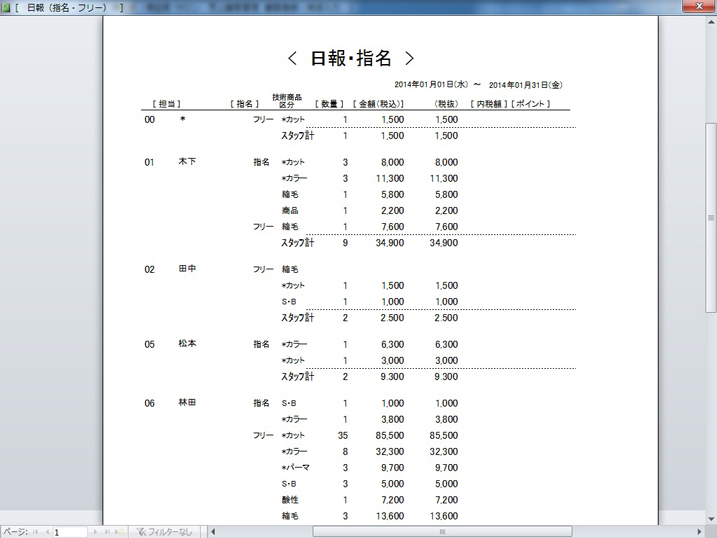
Task: Click 田中's スタッフ計 label
Action: point(297,318)
